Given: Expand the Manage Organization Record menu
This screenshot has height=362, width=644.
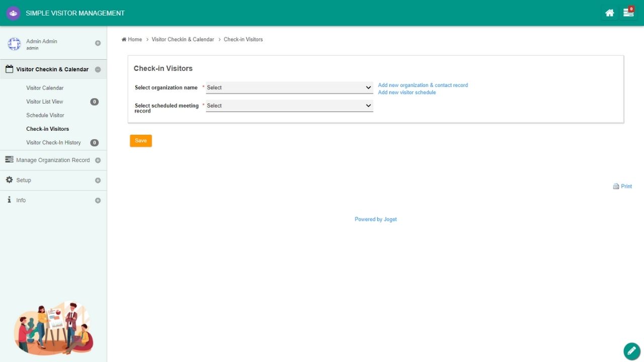Looking at the screenshot, I should coord(98,160).
